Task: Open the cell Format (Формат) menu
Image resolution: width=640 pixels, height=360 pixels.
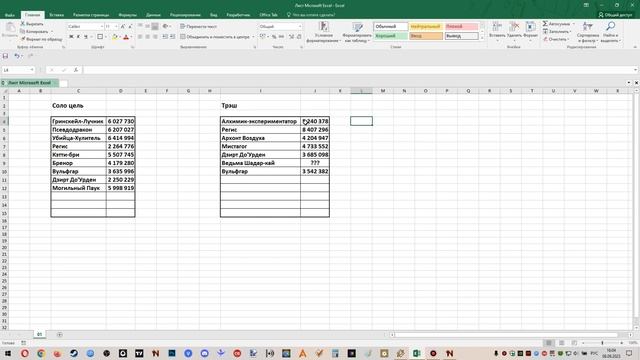Action: 530,30
